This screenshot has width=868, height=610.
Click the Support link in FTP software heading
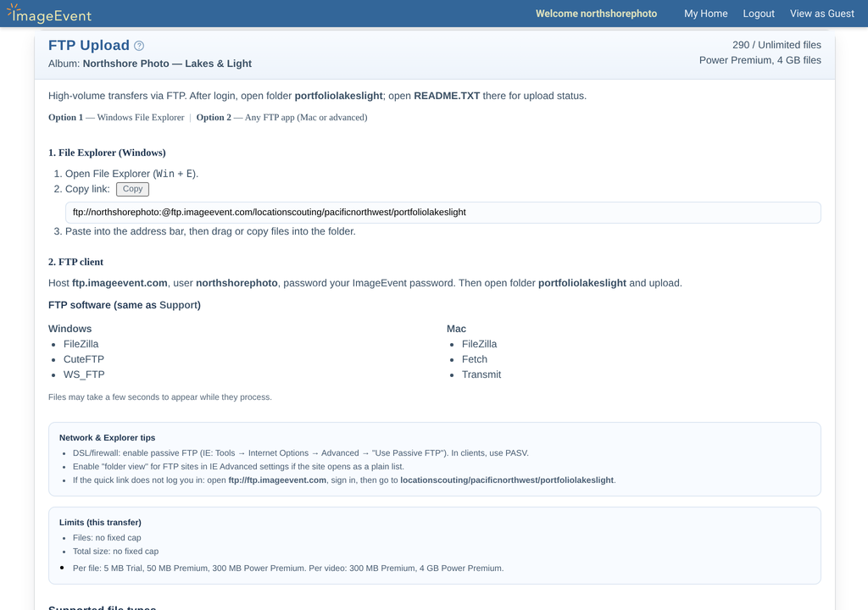178,305
